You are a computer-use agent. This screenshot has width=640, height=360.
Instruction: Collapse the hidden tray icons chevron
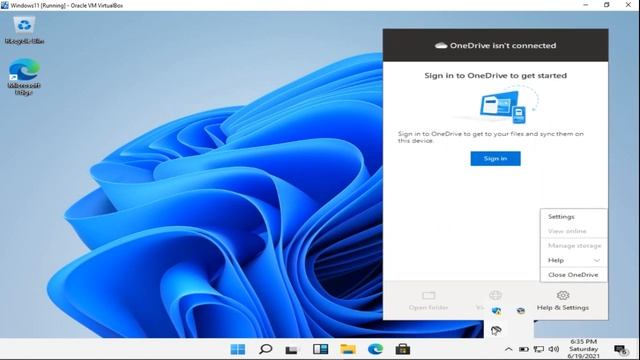[x=509, y=349]
